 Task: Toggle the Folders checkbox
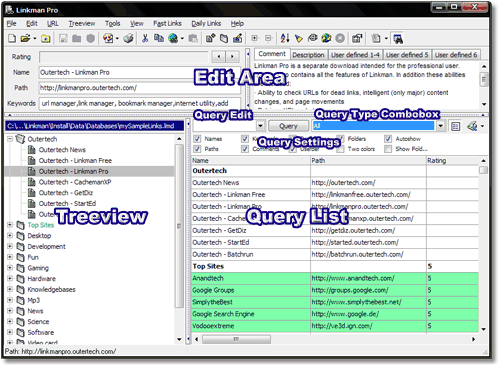(340, 139)
